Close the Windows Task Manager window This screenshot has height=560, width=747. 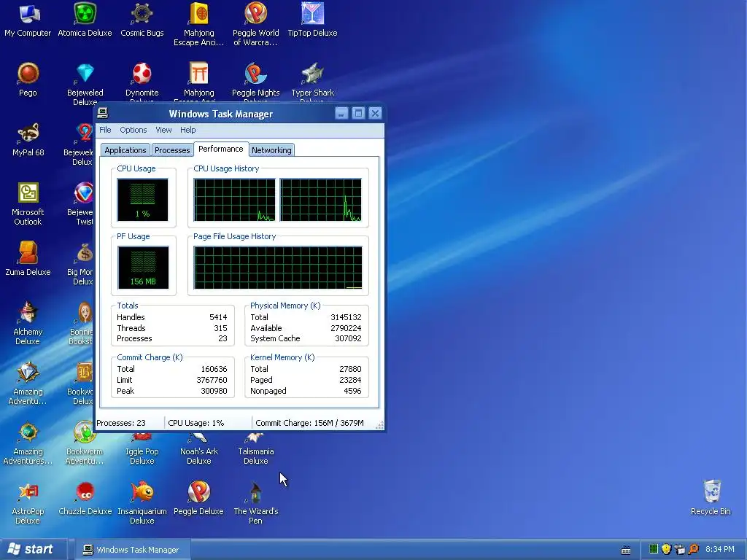[x=375, y=113]
